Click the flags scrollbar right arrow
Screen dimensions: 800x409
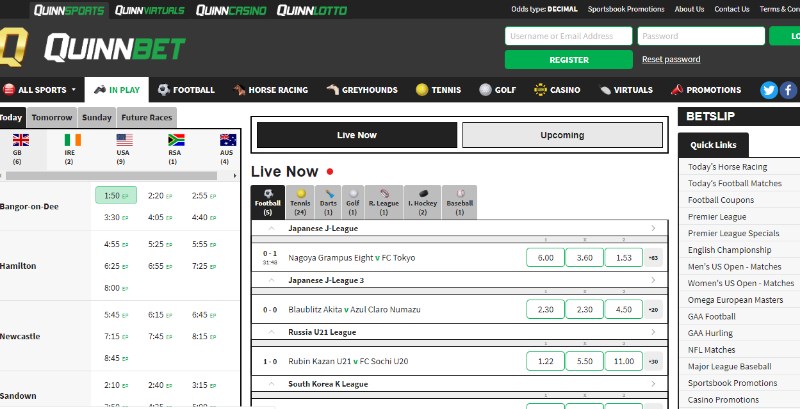coord(236,176)
